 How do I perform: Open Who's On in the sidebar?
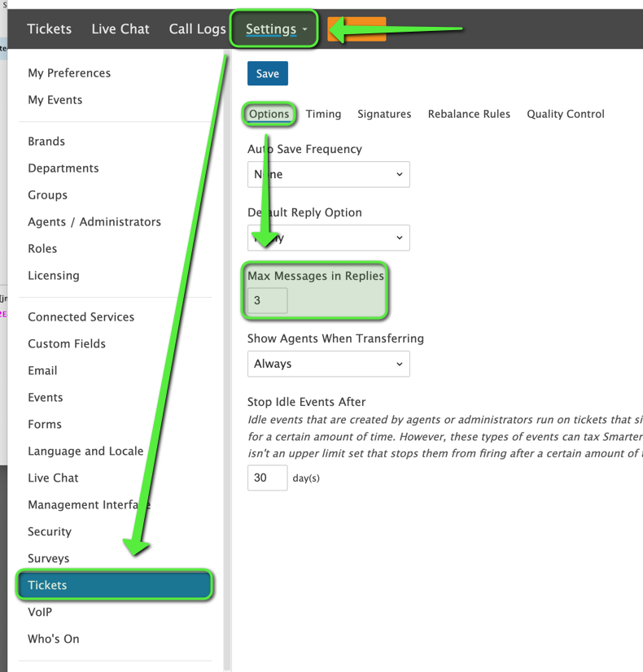pyautogui.click(x=54, y=639)
